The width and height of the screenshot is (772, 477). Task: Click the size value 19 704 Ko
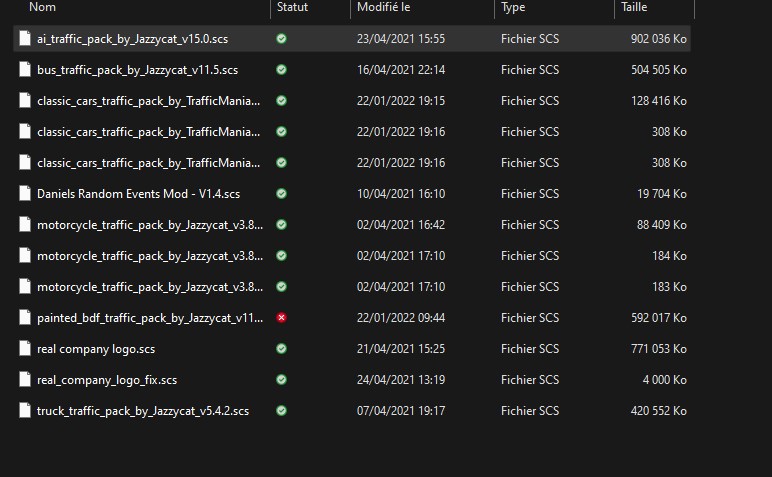(x=662, y=193)
